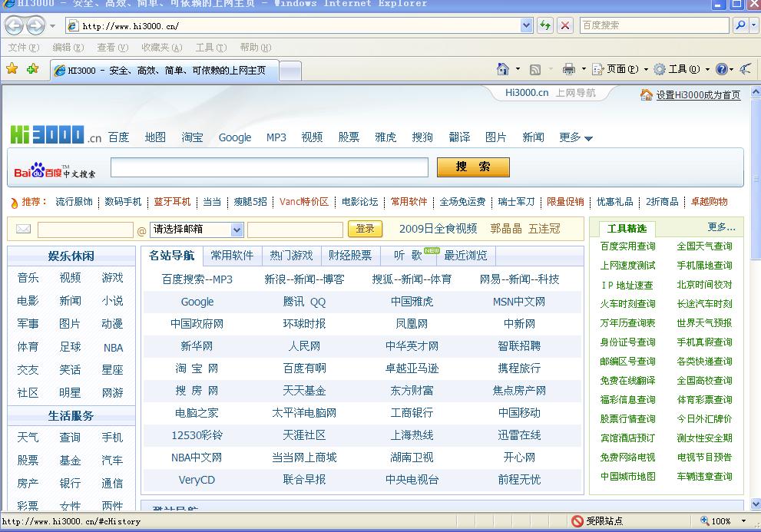Screen dimensions: 761x532
Task: Click the Home toolbar icon
Action: (x=503, y=69)
